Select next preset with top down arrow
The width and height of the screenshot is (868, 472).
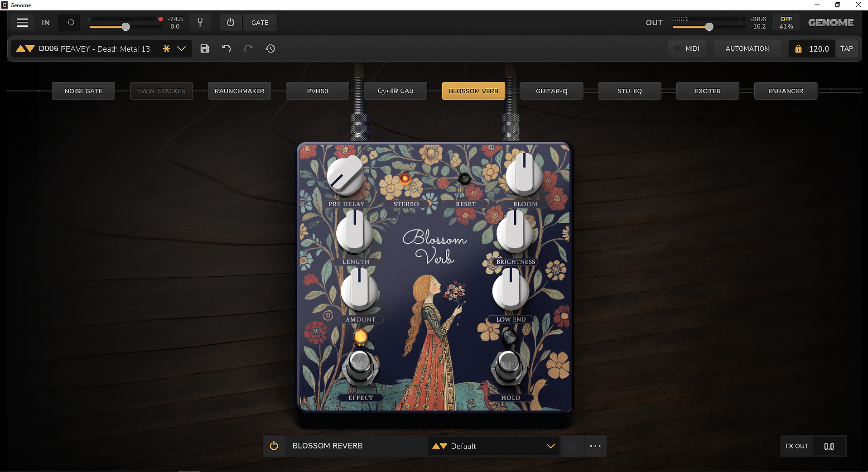coord(30,48)
